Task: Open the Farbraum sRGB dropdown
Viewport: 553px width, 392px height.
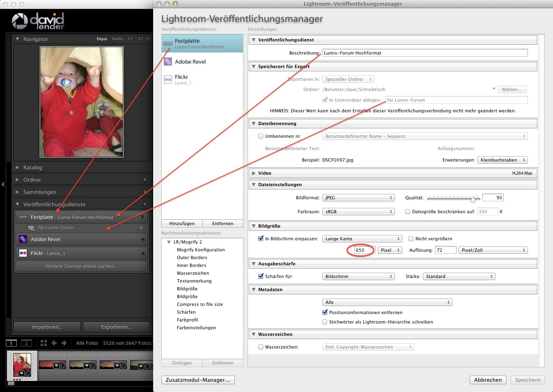Action: (358, 212)
